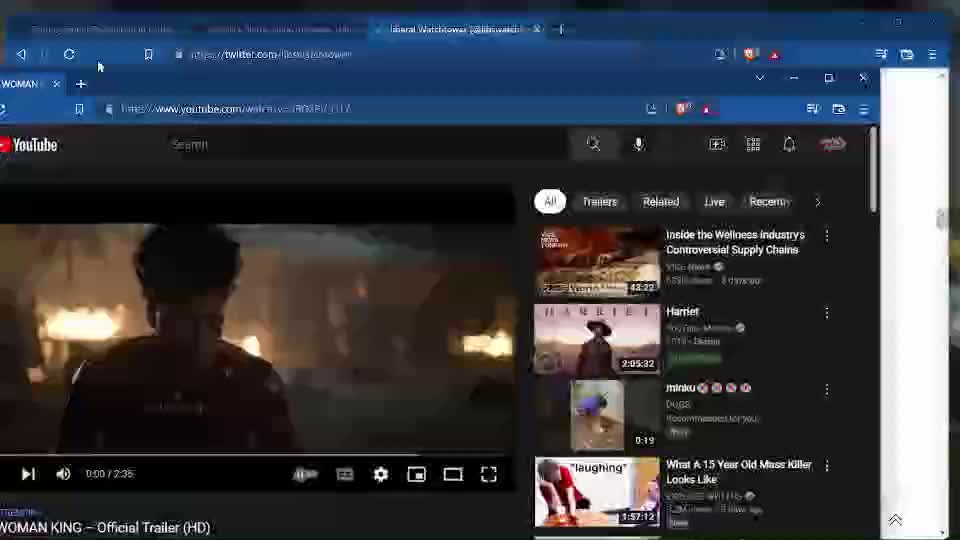
Task: Click 'What A 15 Year Old Mass Killer Looks Like' title
Action: (x=739, y=472)
